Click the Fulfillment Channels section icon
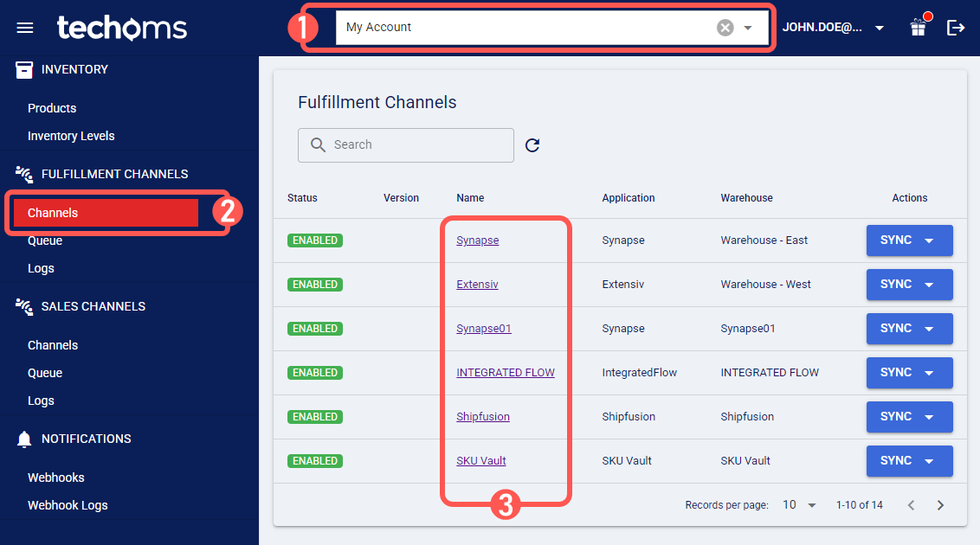The height and width of the screenshot is (545, 980). 24,174
